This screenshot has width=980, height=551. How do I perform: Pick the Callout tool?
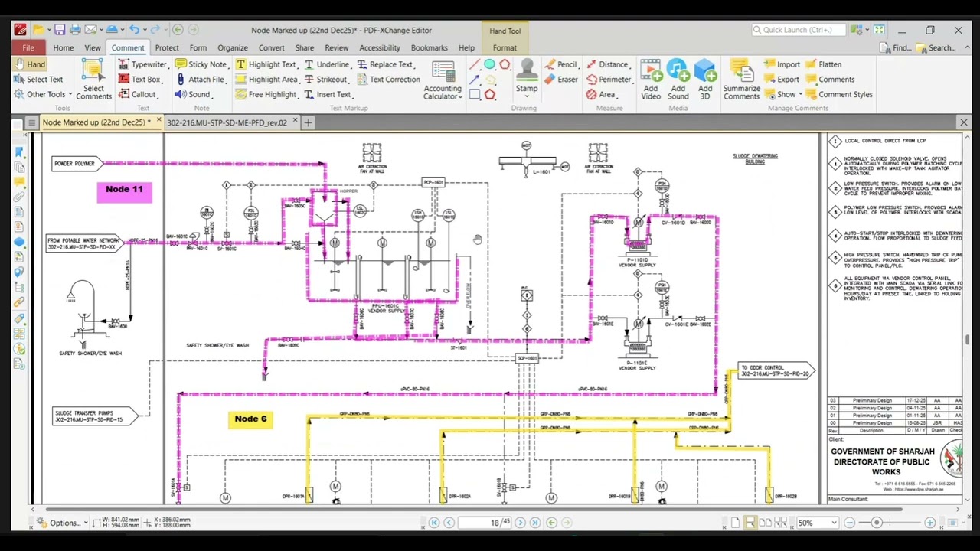(138, 94)
